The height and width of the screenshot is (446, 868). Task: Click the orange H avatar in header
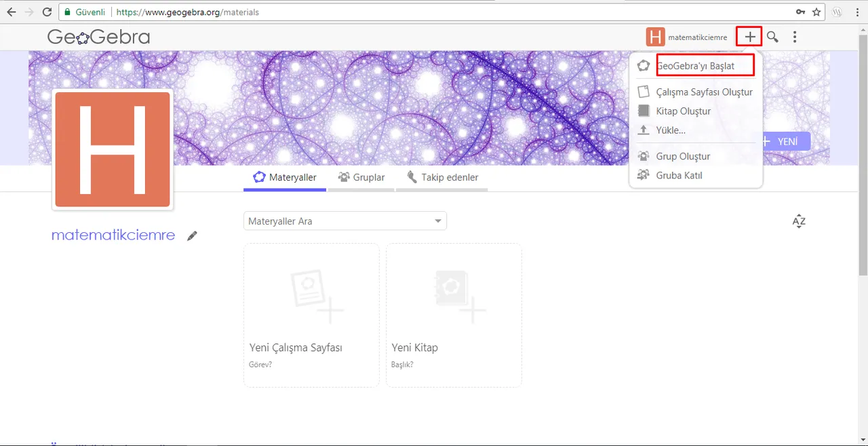point(655,37)
